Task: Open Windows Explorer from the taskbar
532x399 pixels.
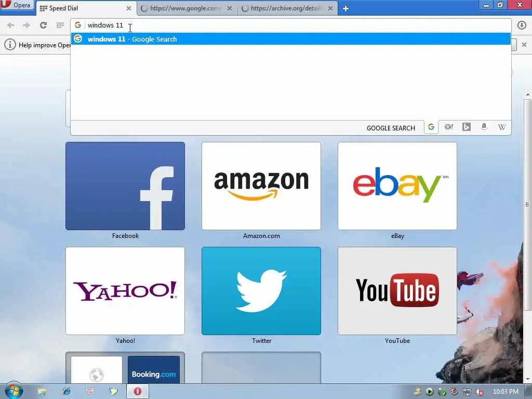Action: pos(42,392)
